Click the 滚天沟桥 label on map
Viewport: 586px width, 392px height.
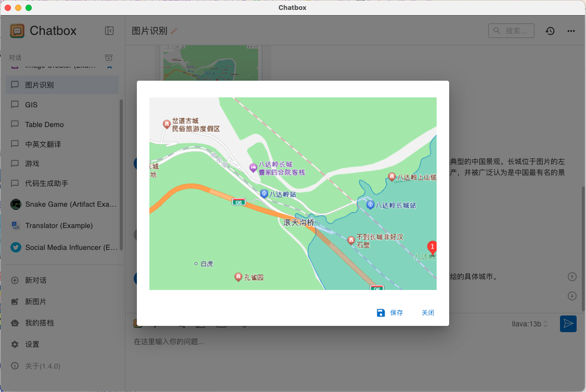(299, 223)
